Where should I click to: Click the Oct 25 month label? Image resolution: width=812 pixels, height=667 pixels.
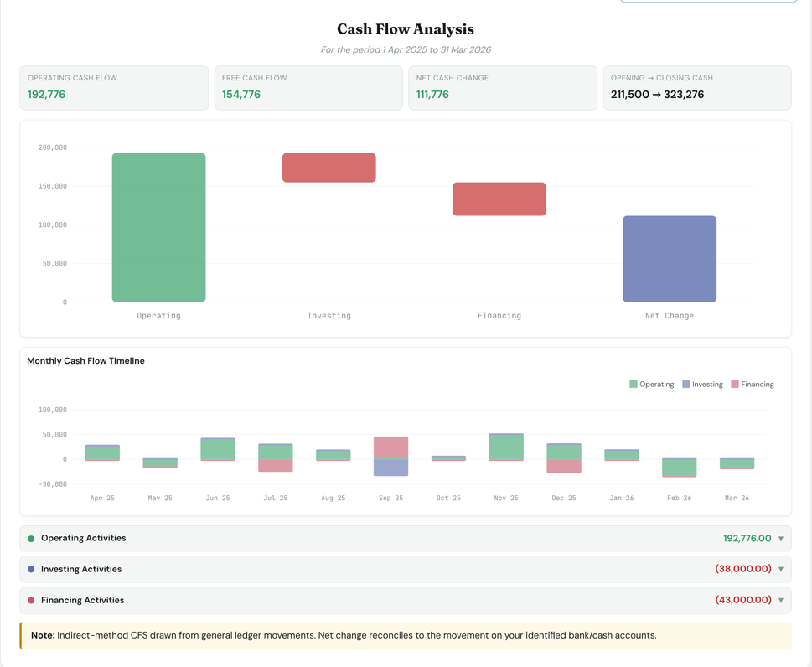pyautogui.click(x=448, y=498)
